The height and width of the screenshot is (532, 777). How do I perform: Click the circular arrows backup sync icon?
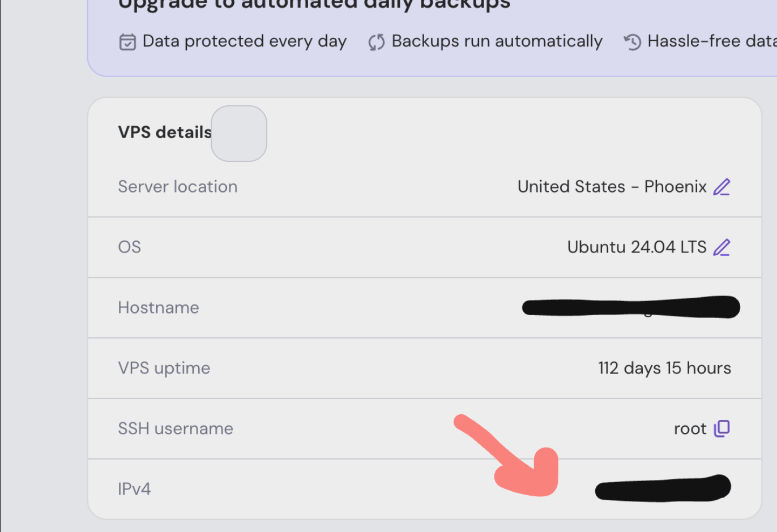click(x=377, y=42)
